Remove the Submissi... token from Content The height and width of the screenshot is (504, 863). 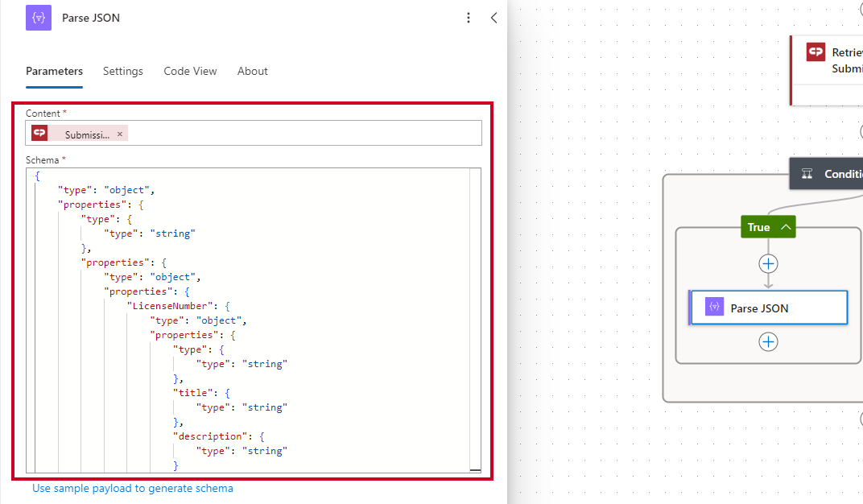[x=120, y=134]
